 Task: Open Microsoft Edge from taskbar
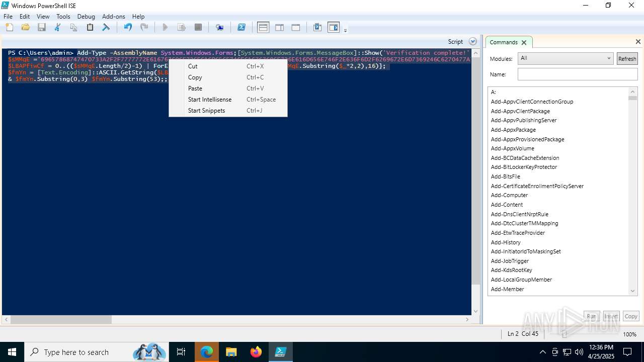(x=207, y=352)
